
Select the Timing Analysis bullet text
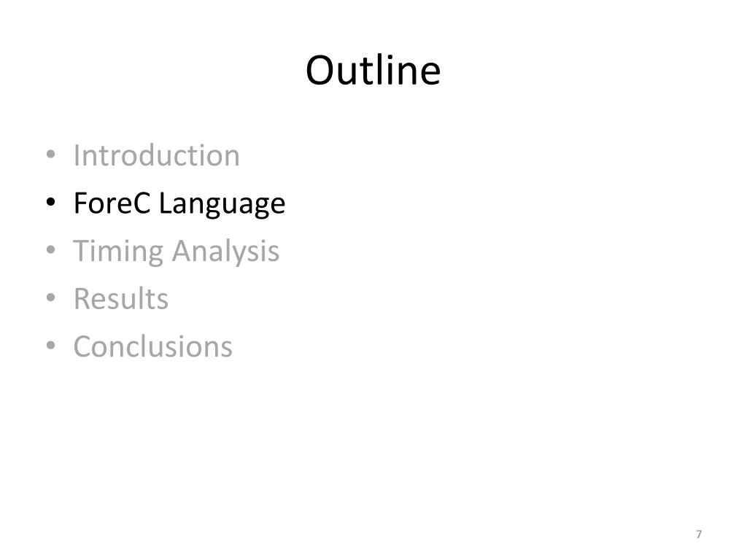tap(176, 252)
